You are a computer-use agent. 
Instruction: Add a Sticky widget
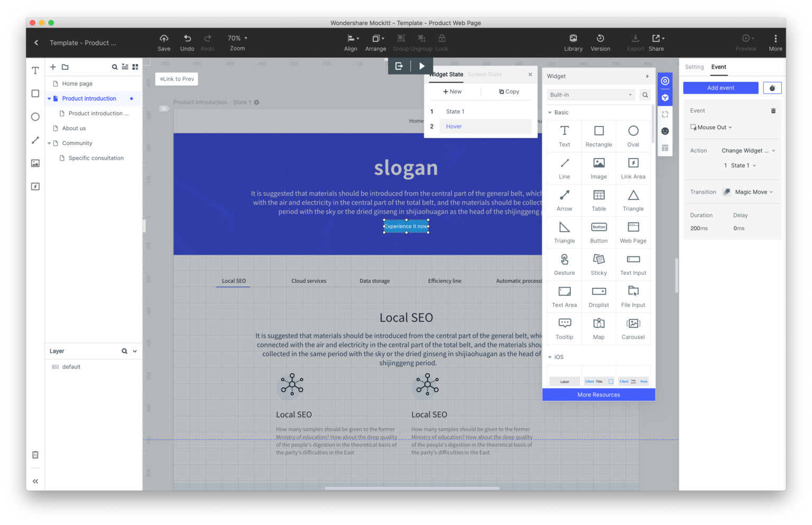598,264
